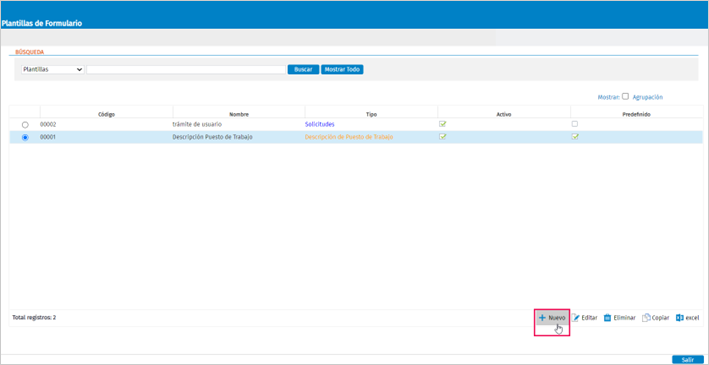Click the Total registros: 2 text
Screen dimensions: 709x365
click(x=34, y=318)
